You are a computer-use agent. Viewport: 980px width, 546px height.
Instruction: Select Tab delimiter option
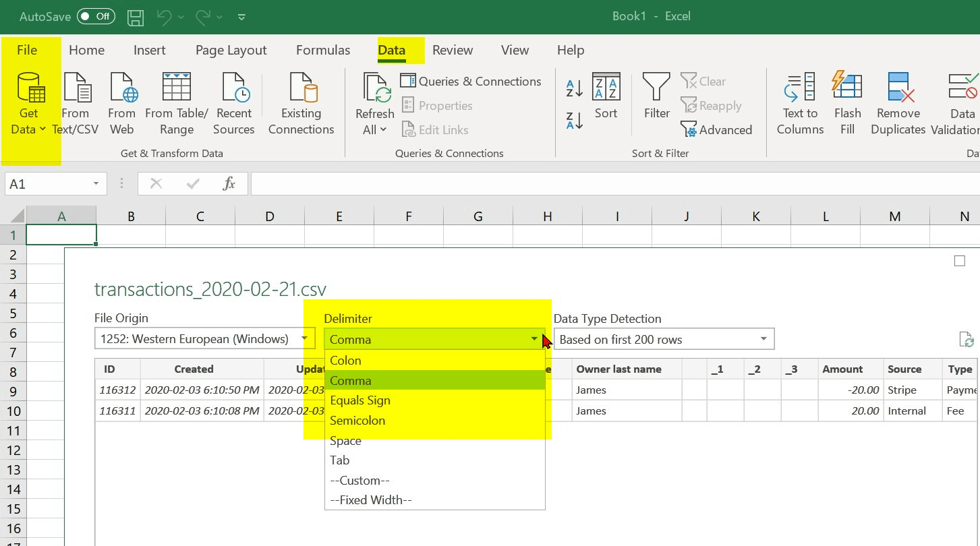[x=340, y=460]
